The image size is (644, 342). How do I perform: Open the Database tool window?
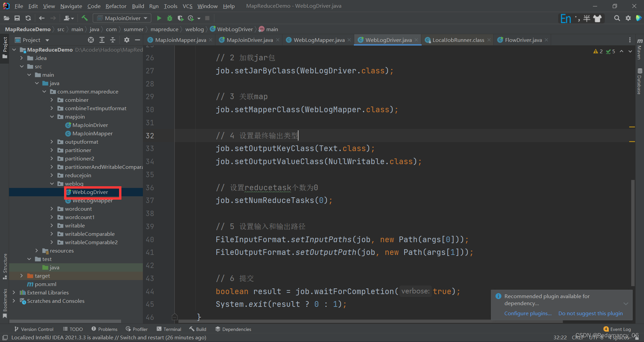pyautogui.click(x=639, y=81)
